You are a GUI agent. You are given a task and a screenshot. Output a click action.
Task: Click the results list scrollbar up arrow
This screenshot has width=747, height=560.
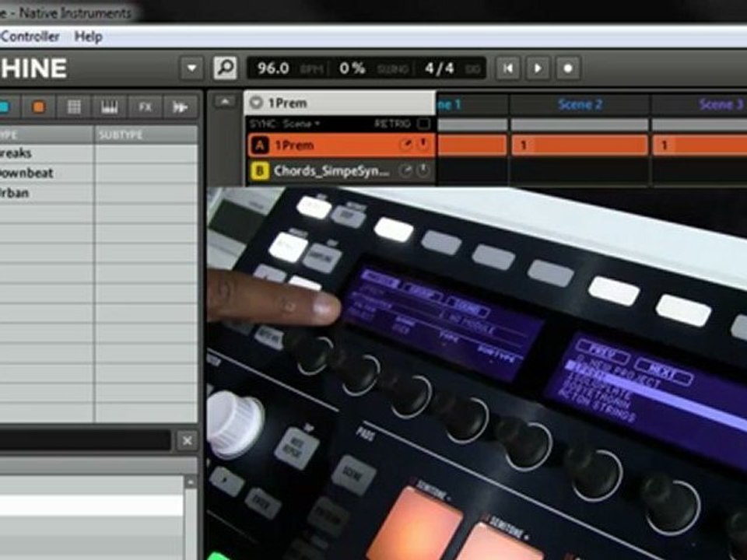click(191, 482)
